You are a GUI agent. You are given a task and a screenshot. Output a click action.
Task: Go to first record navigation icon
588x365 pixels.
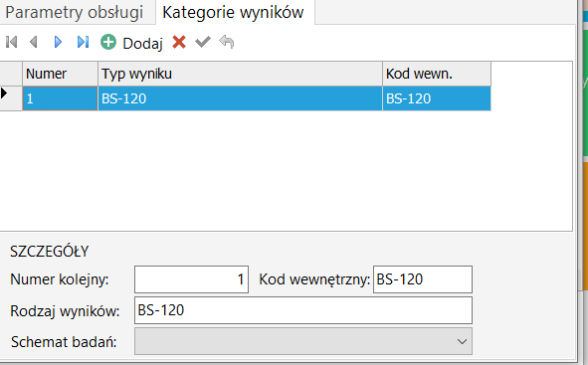point(12,42)
